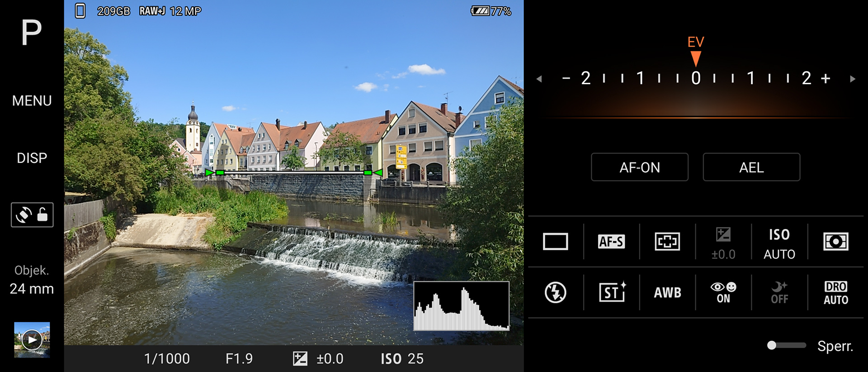The height and width of the screenshot is (372, 868).
Task: Tap the flash mode icon
Action: tap(555, 292)
